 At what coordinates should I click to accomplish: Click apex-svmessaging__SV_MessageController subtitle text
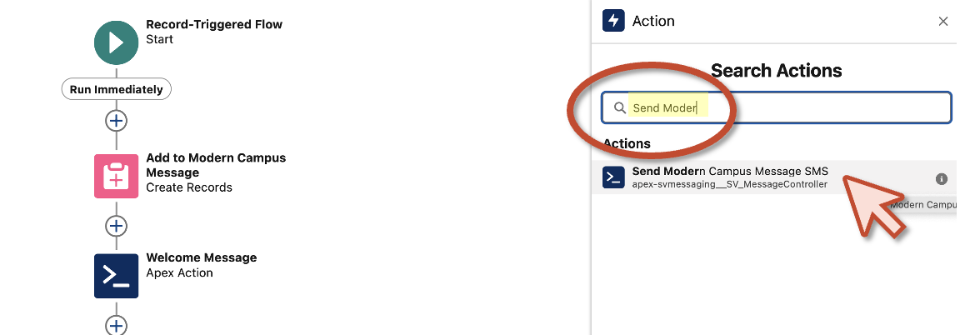(729, 184)
